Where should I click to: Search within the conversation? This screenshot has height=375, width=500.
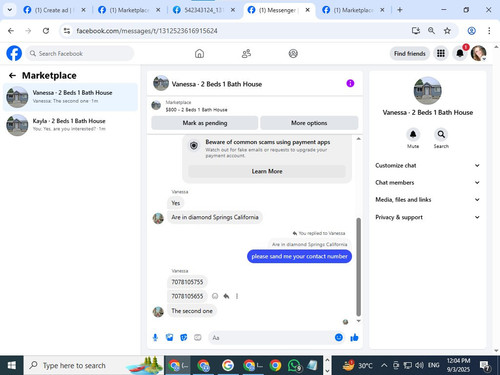441,135
